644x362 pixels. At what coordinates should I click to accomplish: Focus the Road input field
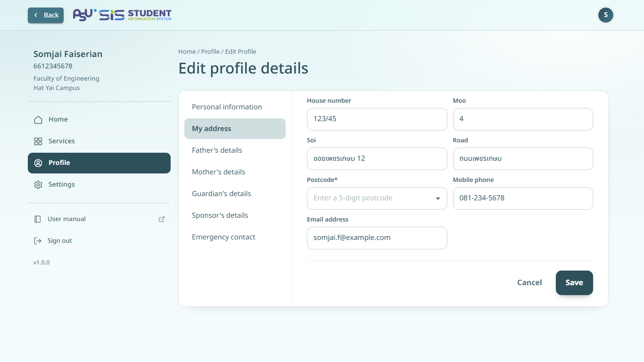(523, 159)
